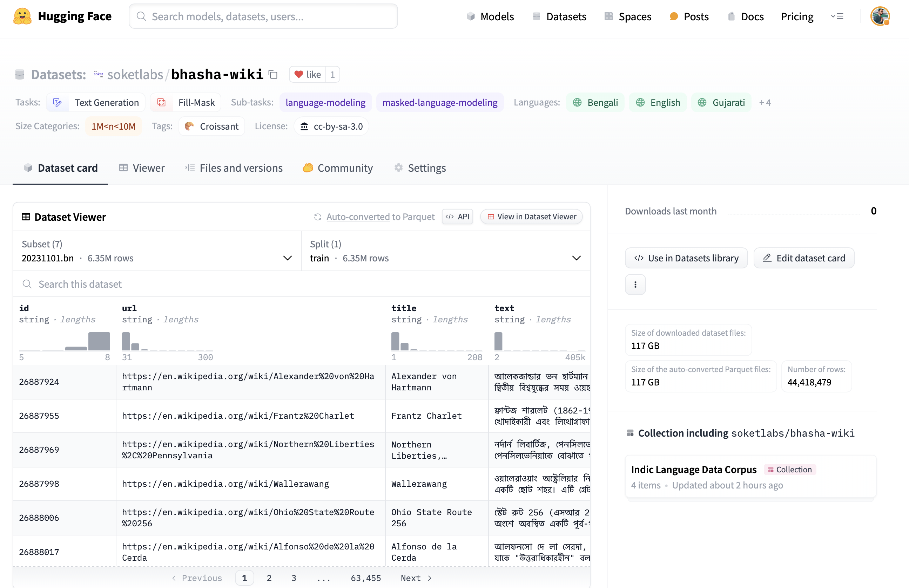Screen dimensions: 909x588
Task: Click the heart like button
Action: tap(308, 74)
